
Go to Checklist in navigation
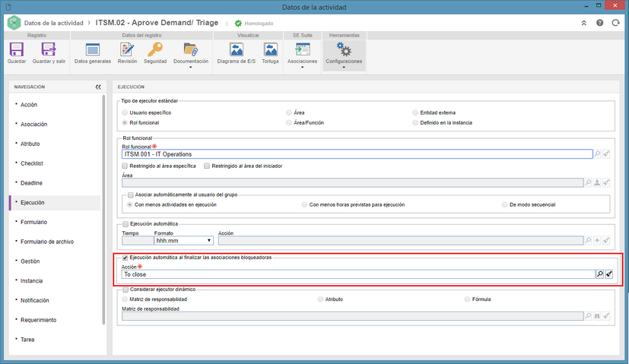32,163
